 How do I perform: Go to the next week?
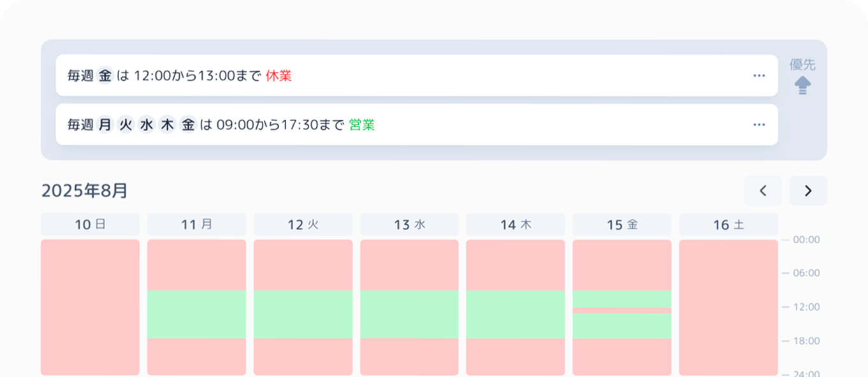(x=808, y=190)
